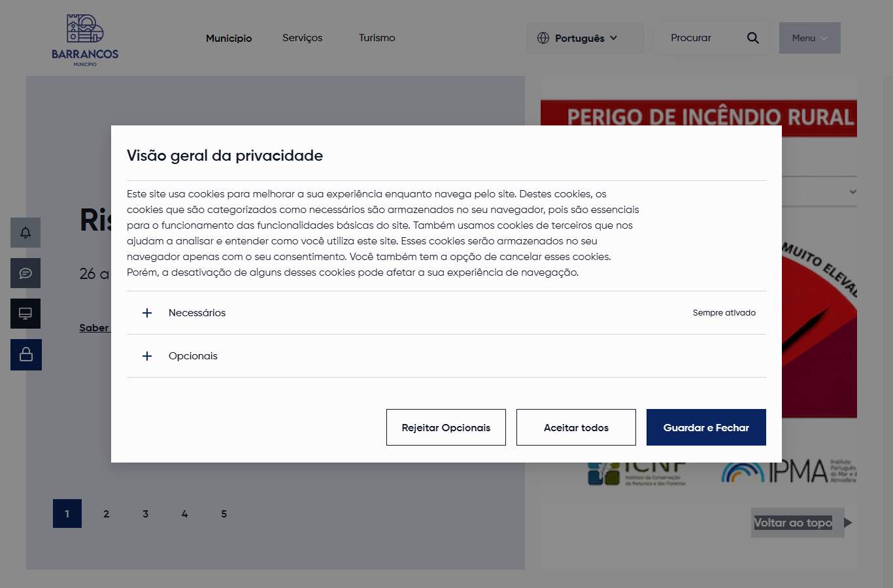The width and height of the screenshot is (893, 588).
Task: Go to slide page 2
Action: 107,514
